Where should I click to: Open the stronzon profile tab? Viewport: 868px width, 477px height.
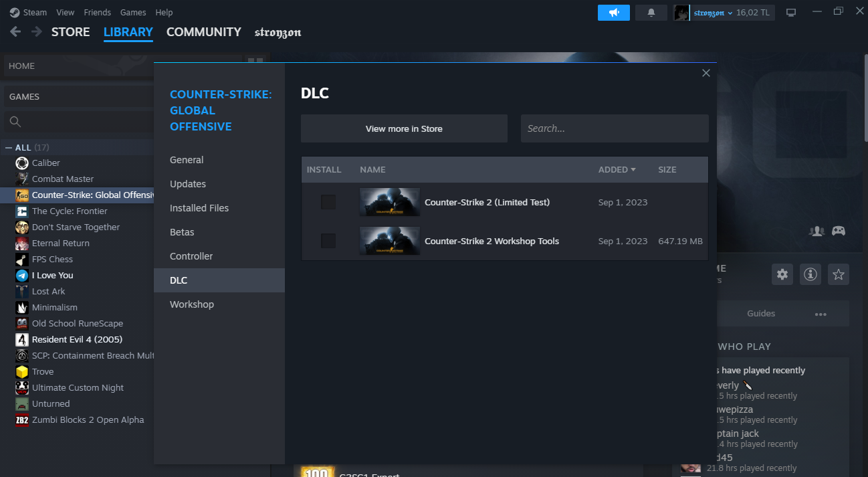coord(278,32)
